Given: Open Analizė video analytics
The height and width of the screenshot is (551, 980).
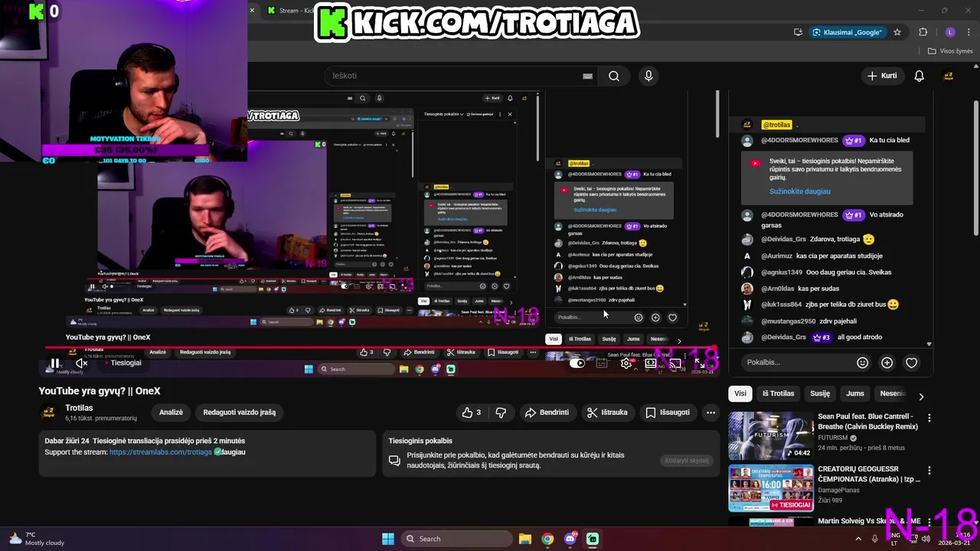Looking at the screenshot, I should (x=171, y=412).
